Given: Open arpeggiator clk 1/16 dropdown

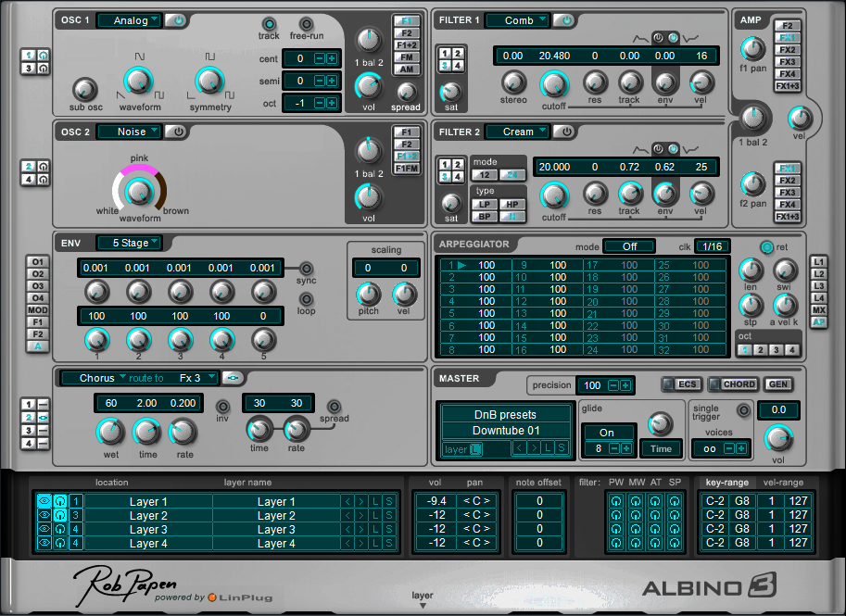Looking at the screenshot, I should tap(713, 246).
